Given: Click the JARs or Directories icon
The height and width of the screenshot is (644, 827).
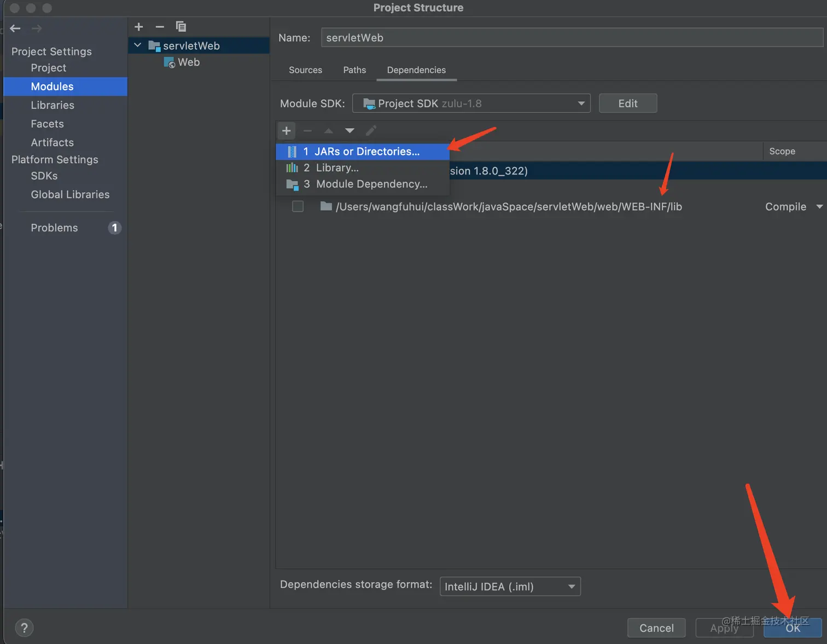Looking at the screenshot, I should click(292, 152).
